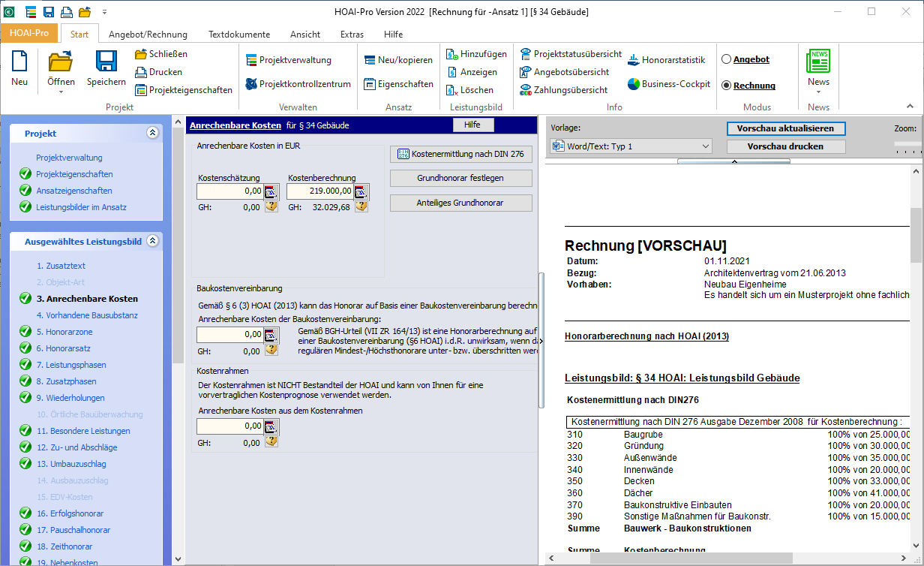The width and height of the screenshot is (924, 566).
Task: Click the Neu new project icon
Action: 19,62
